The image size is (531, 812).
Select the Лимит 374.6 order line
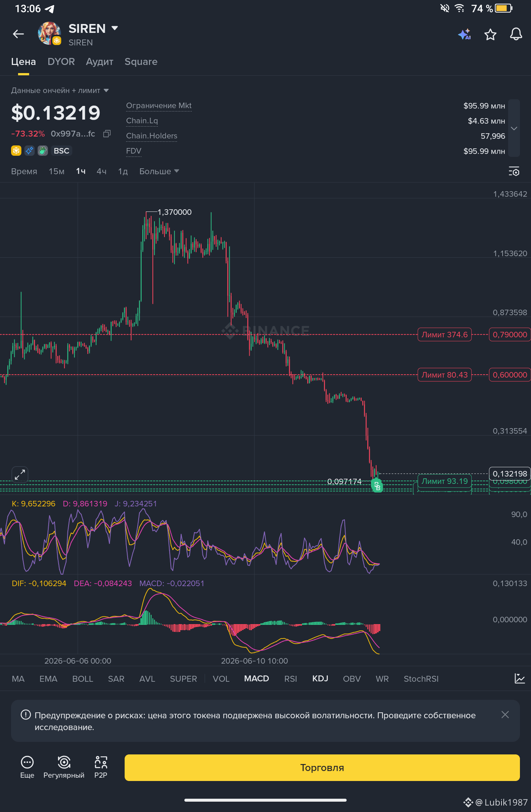click(x=444, y=335)
